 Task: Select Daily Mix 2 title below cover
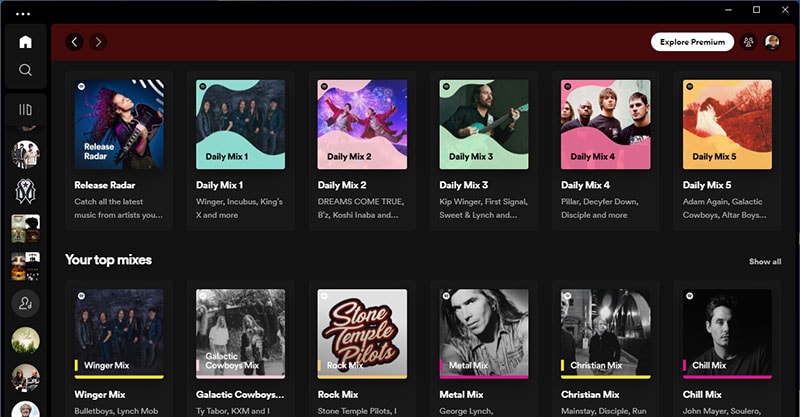(342, 185)
